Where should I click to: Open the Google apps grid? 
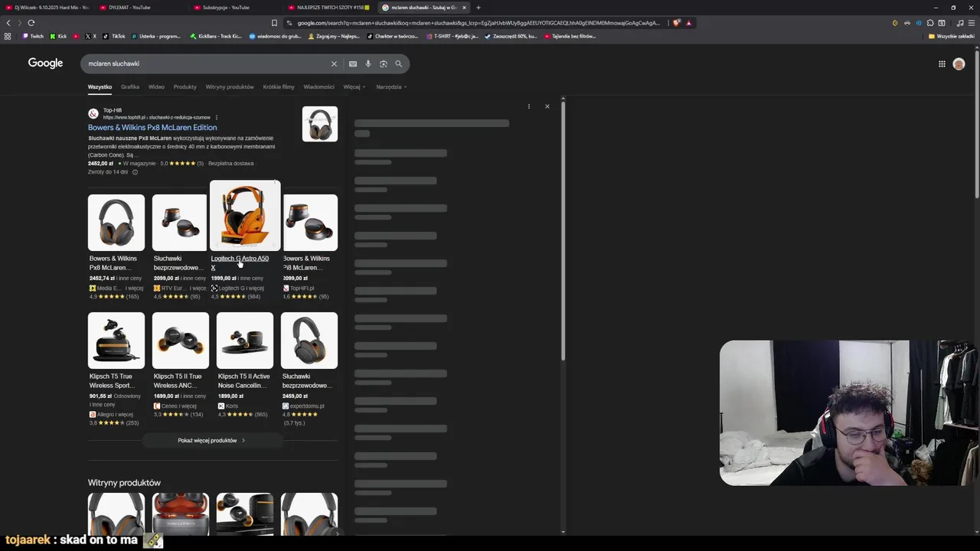942,64
